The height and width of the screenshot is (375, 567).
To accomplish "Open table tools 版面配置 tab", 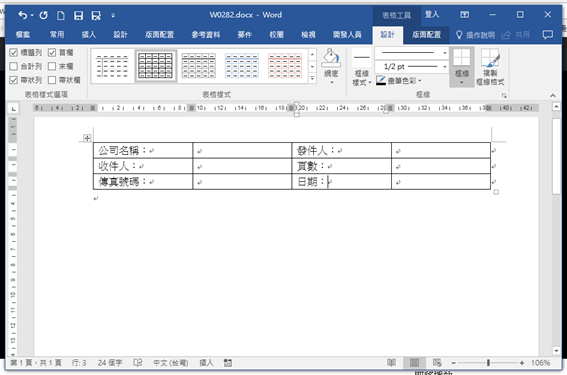I will click(x=426, y=35).
